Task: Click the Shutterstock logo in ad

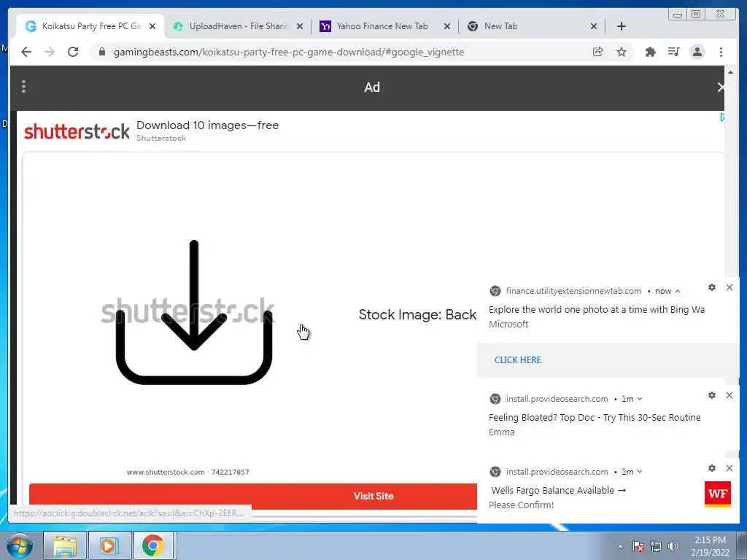Action: 77,131
